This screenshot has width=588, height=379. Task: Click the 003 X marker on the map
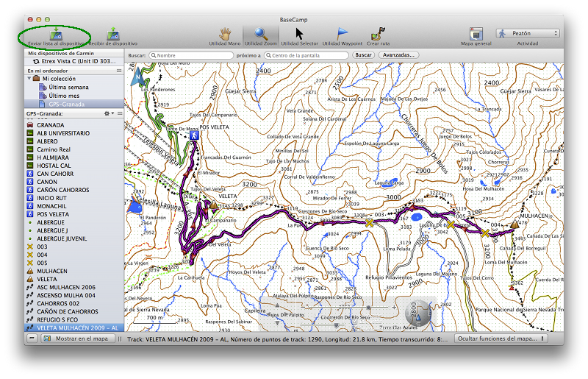coord(370,224)
